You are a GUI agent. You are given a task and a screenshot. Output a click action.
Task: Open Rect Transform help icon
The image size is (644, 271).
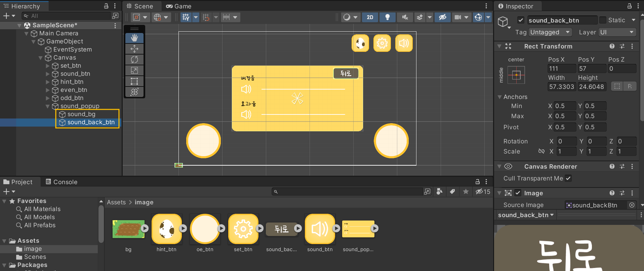[612, 46]
